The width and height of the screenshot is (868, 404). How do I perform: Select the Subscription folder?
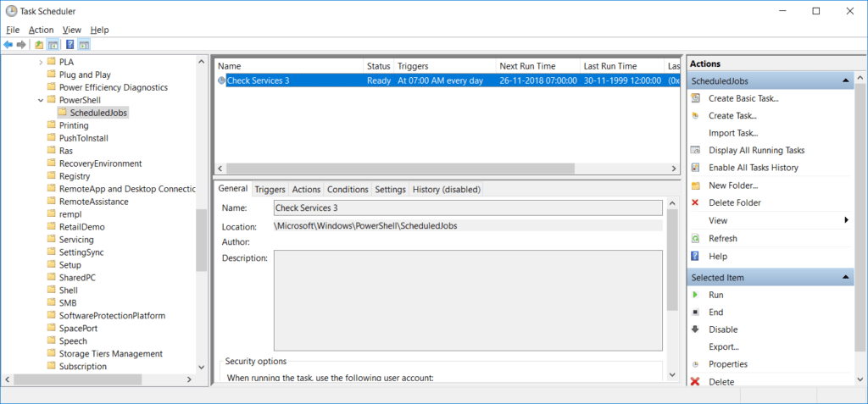(x=83, y=366)
